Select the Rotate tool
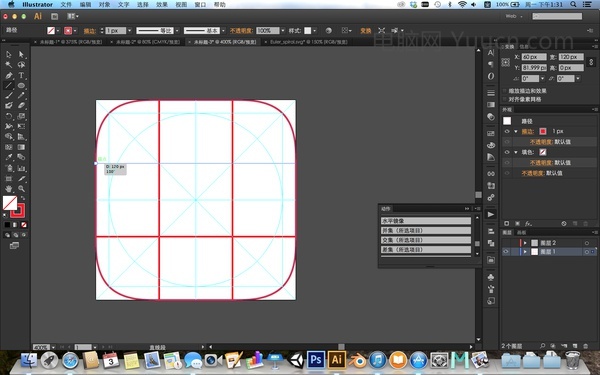This screenshot has width=600, height=375. click(x=8, y=116)
